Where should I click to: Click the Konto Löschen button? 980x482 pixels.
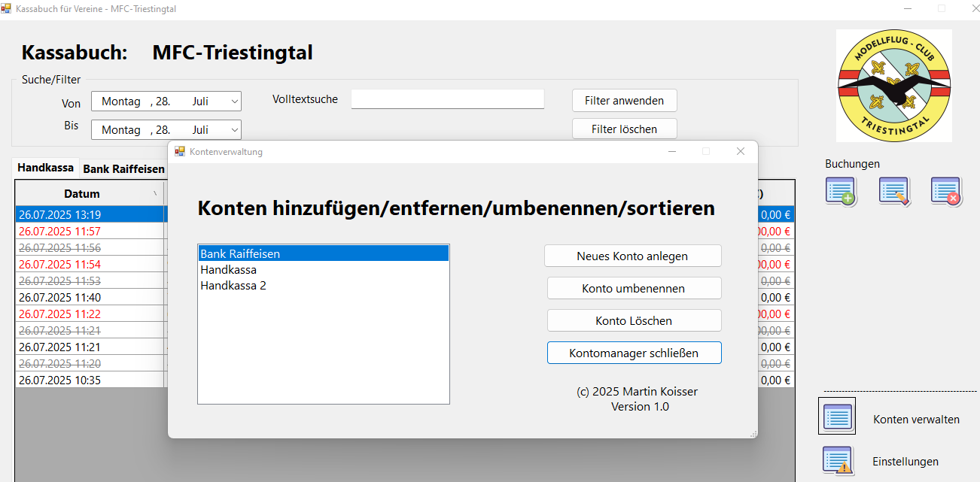[x=634, y=320]
